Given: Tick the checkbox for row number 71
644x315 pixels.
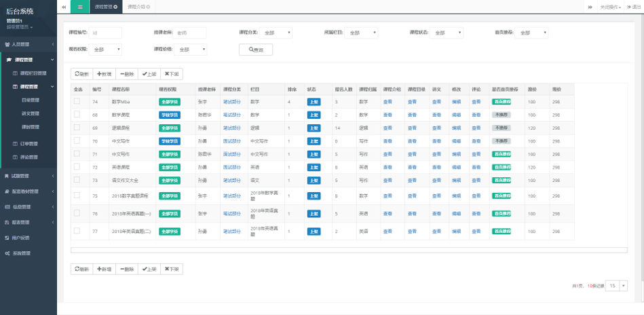Looking at the screenshot, I should pyautogui.click(x=77, y=153).
